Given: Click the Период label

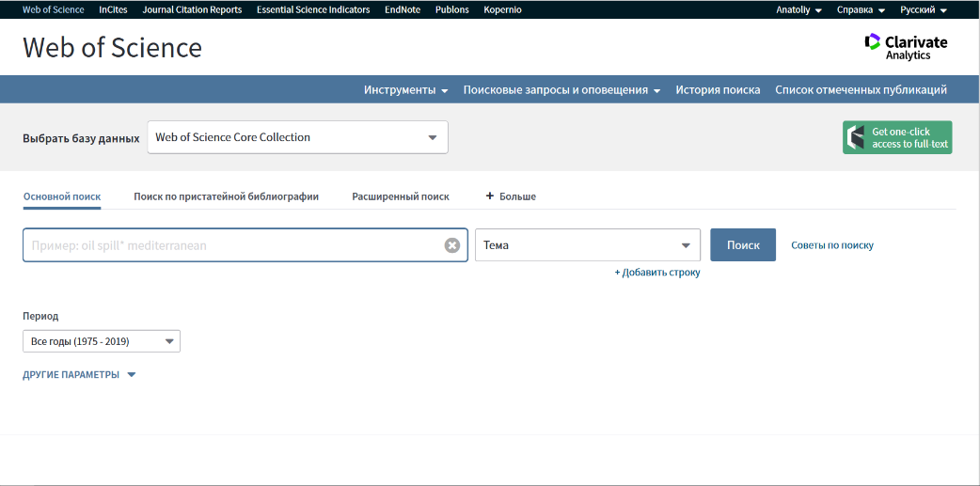Looking at the screenshot, I should click(x=40, y=316).
